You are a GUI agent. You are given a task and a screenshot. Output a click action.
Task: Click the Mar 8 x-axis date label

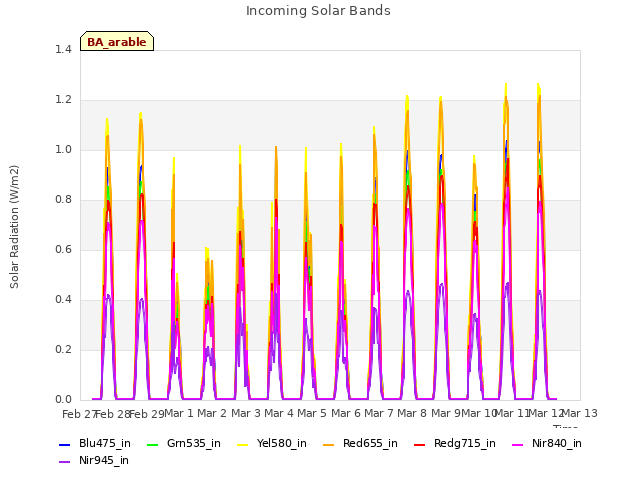tap(412, 413)
